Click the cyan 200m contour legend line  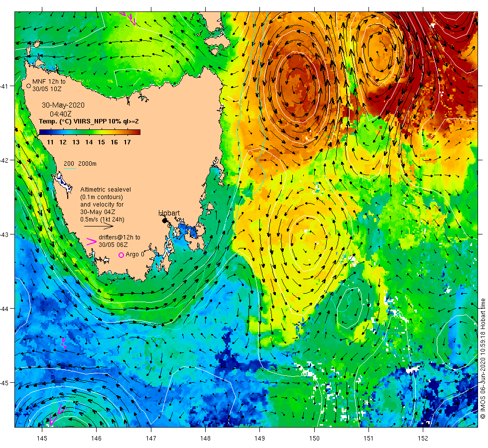pos(70,169)
